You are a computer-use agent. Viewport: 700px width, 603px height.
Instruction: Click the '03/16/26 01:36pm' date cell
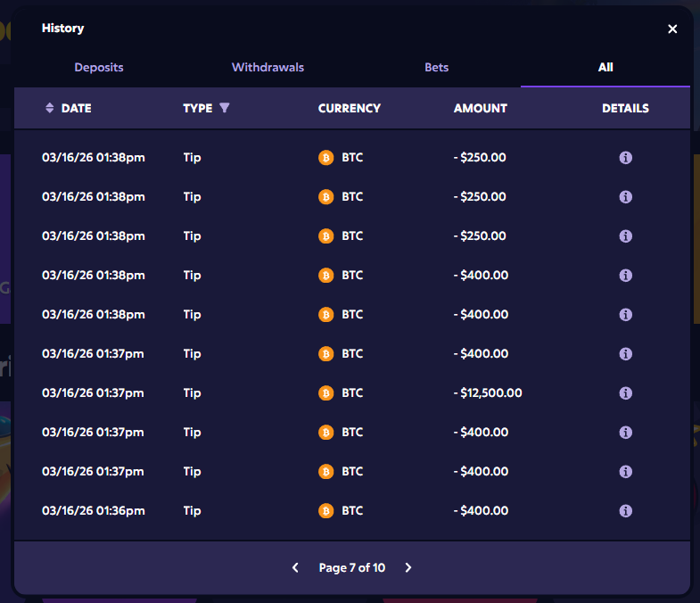pos(94,510)
